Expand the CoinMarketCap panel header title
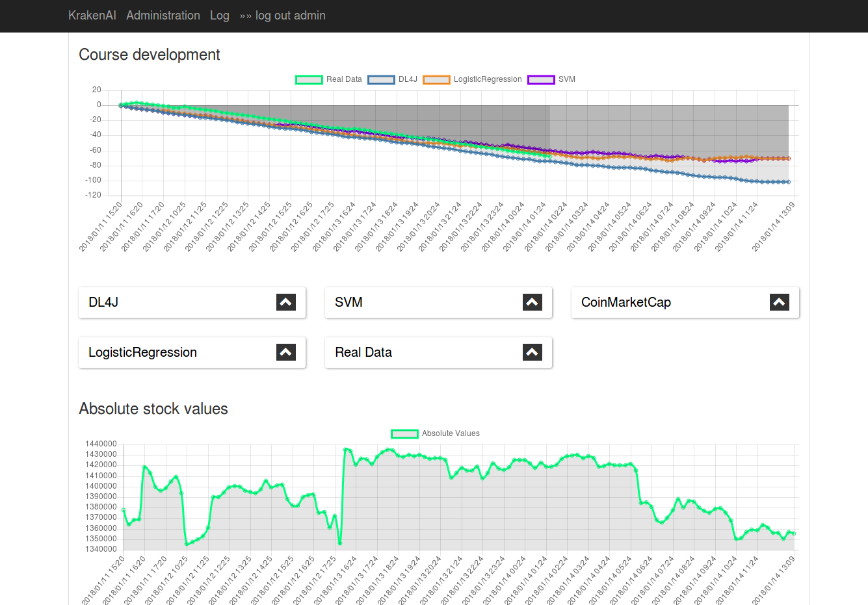This screenshot has width=868, height=605. click(625, 302)
